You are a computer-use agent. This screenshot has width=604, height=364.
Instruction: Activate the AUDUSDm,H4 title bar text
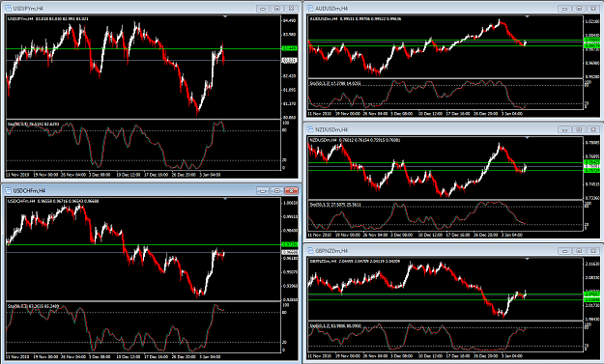[x=331, y=9]
